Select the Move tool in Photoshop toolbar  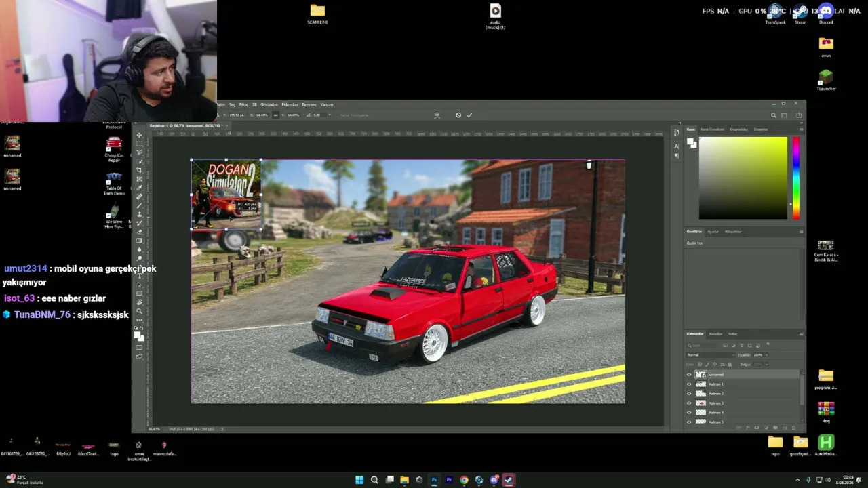(x=139, y=135)
